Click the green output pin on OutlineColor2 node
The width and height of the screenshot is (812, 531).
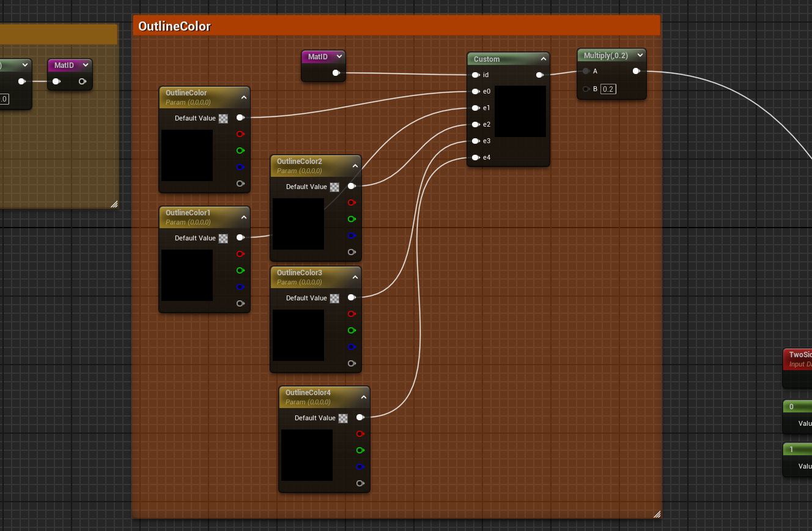coord(351,219)
